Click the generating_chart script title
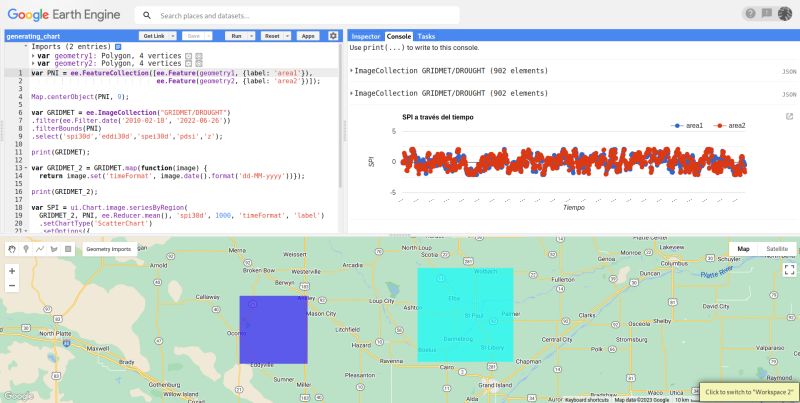The image size is (800, 403). (33, 36)
